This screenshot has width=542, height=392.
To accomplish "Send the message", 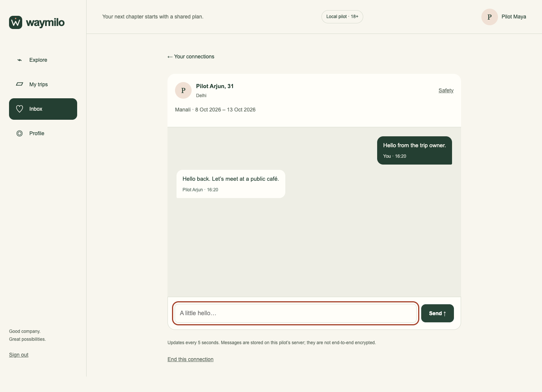I will pyautogui.click(x=437, y=313).
